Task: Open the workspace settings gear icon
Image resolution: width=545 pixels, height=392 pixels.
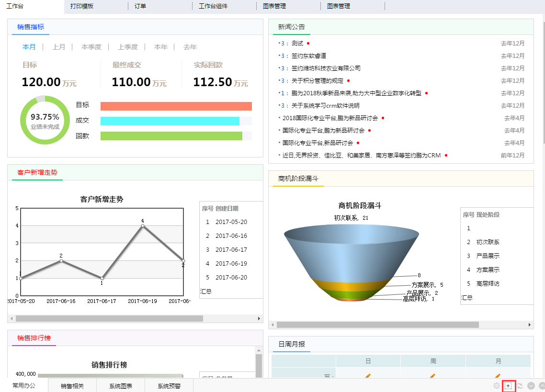Action: pos(497,385)
